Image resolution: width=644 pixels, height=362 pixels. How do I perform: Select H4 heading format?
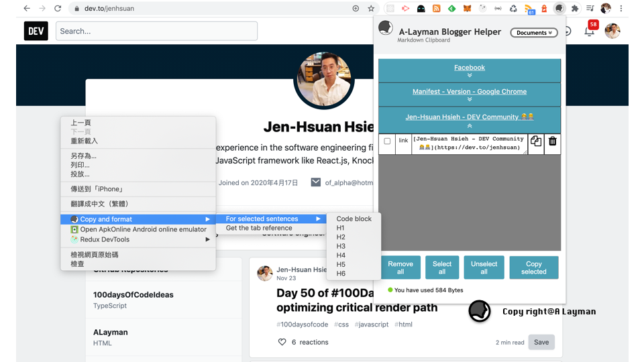coord(354,255)
